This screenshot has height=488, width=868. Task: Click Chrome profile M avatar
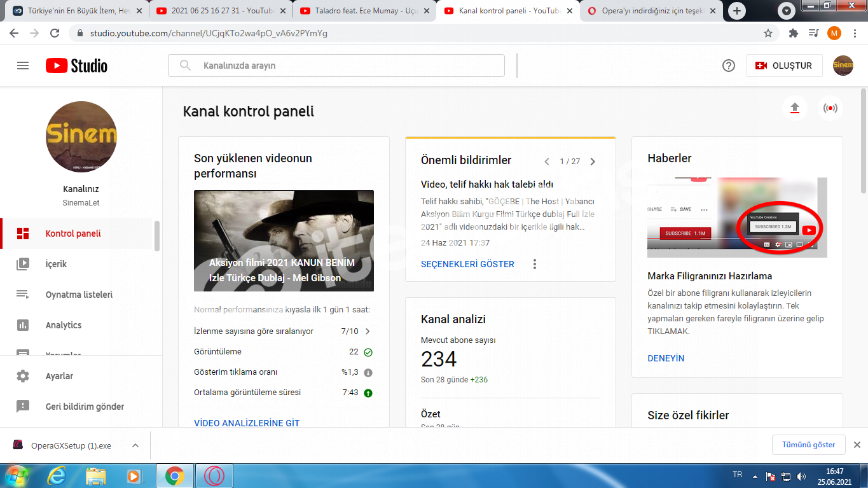[x=834, y=33]
